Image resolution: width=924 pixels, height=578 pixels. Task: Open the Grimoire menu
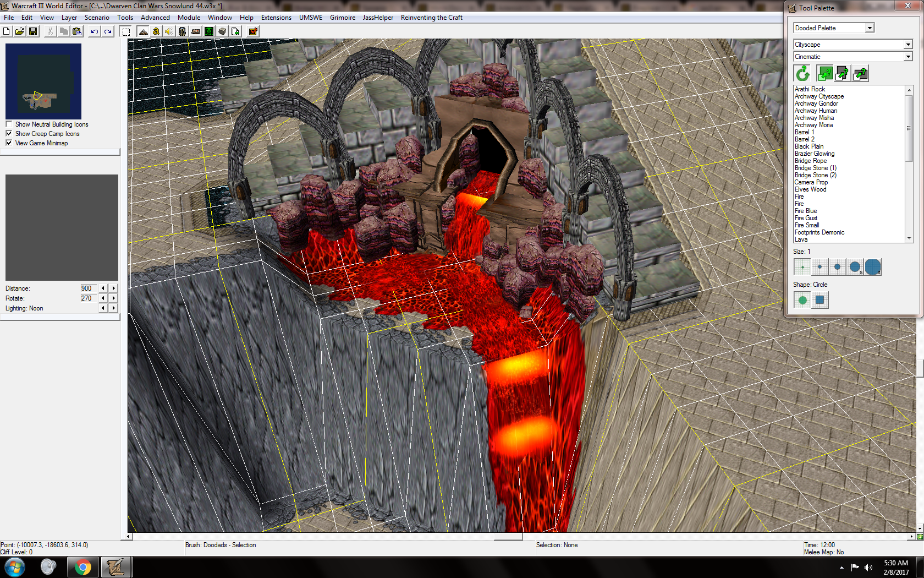point(343,18)
